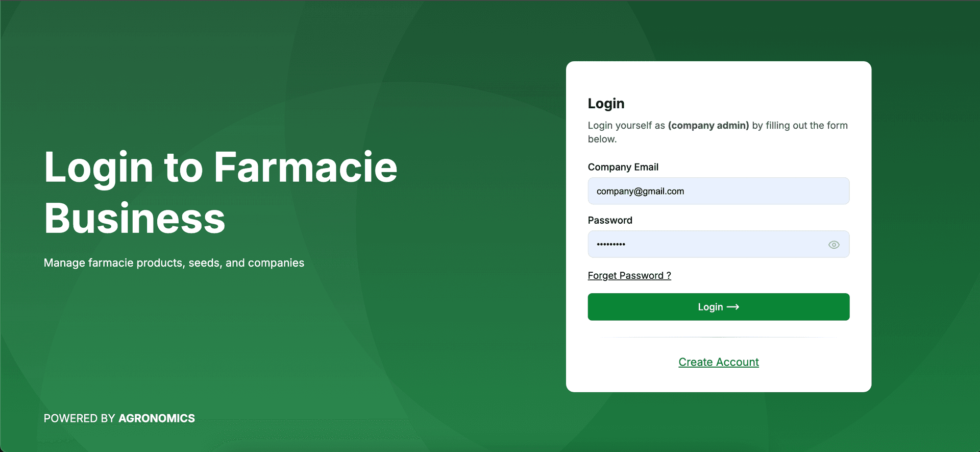Click the company@gmail.com text in the email field
This screenshot has width=980, height=452.
(640, 191)
